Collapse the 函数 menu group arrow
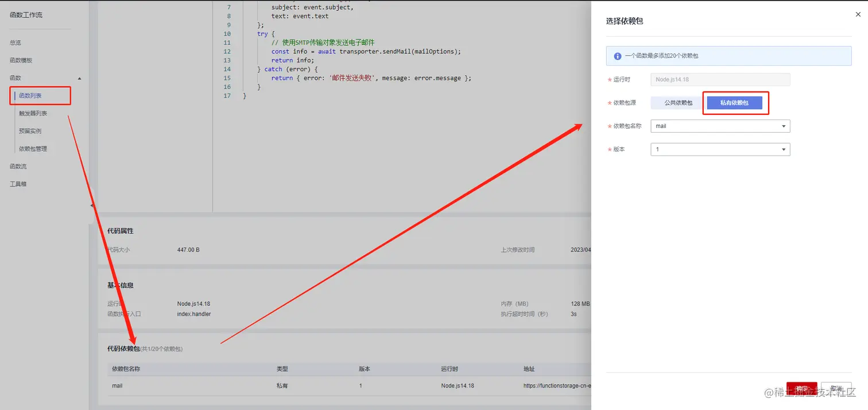868x410 pixels. (x=79, y=78)
